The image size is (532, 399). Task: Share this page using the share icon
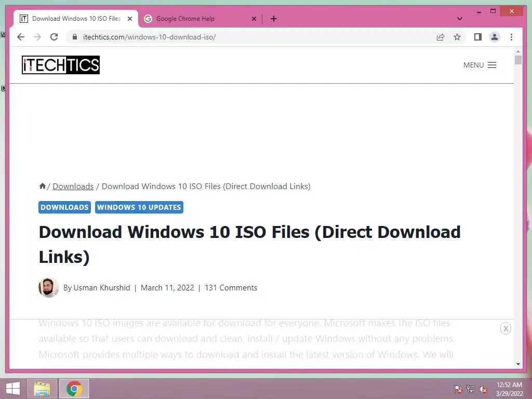[x=441, y=37]
